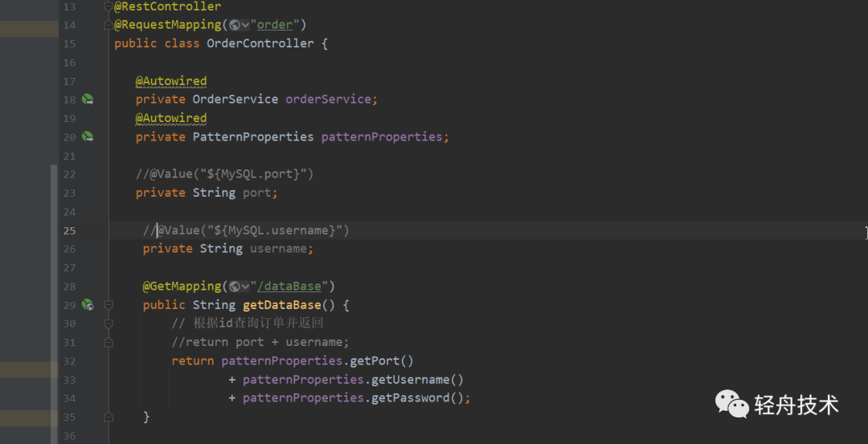Follow the "/dataBase" URL mapping link

(289, 287)
